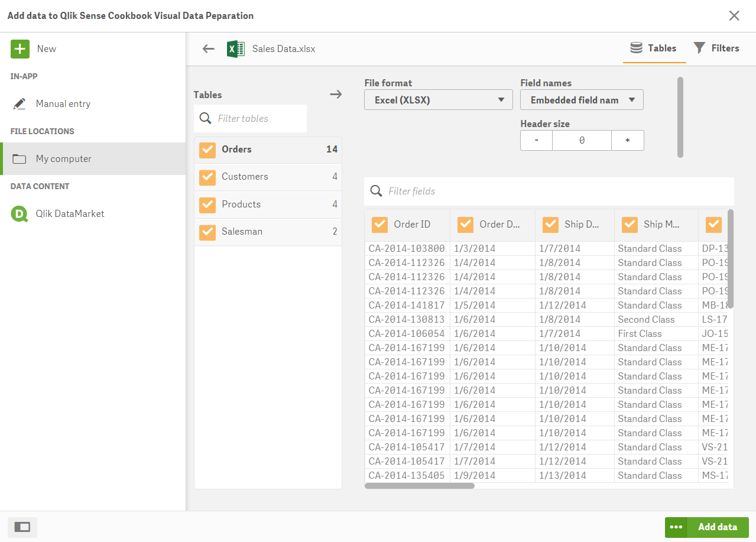The image size is (756, 542).
Task: Click the format options vertical scrollbar
Action: (680, 117)
